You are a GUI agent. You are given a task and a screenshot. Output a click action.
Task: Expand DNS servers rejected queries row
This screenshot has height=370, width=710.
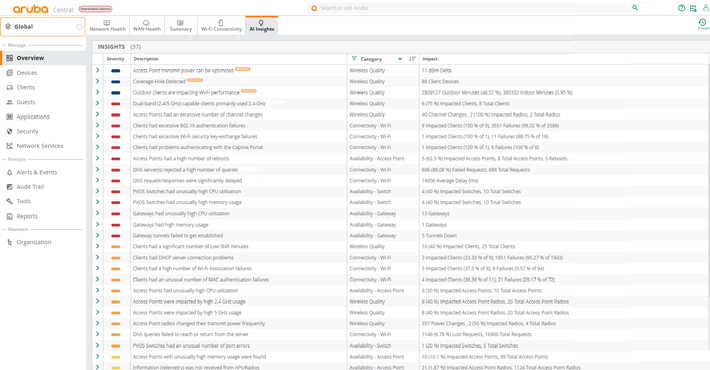click(97, 169)
